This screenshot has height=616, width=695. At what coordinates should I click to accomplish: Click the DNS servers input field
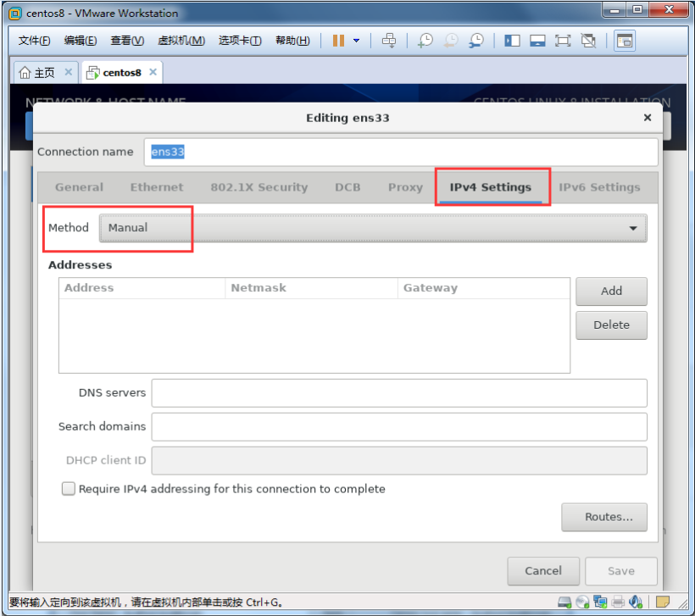(x=399, y=393)
